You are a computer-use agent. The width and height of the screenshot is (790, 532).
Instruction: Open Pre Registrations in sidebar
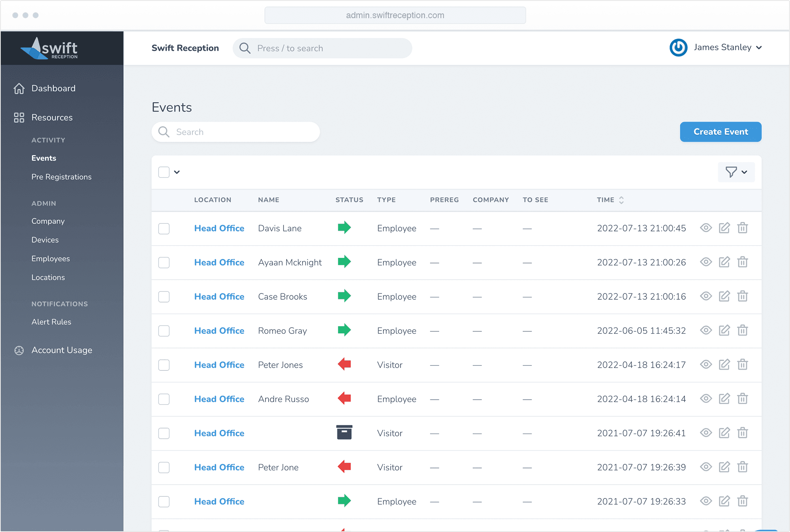pyautogui.click(x=61, y=177)
